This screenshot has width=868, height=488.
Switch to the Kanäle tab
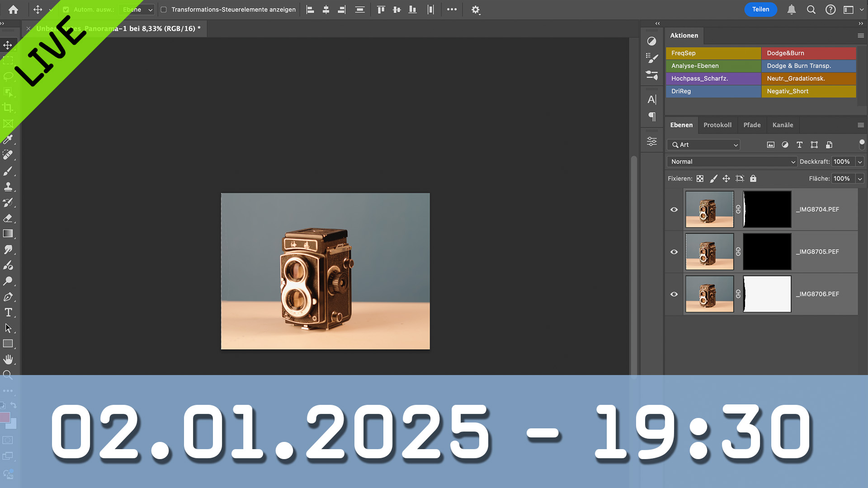tap(783, 125)
